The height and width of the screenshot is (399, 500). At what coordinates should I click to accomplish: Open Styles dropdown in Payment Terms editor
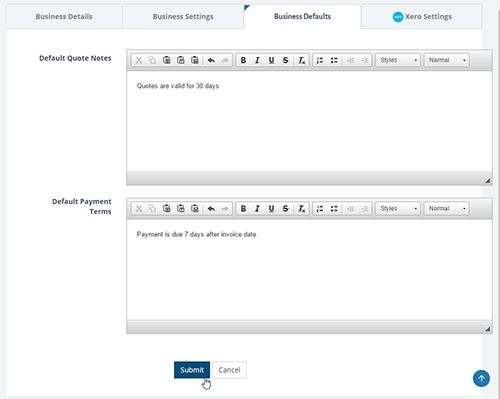tap(398, 209)
